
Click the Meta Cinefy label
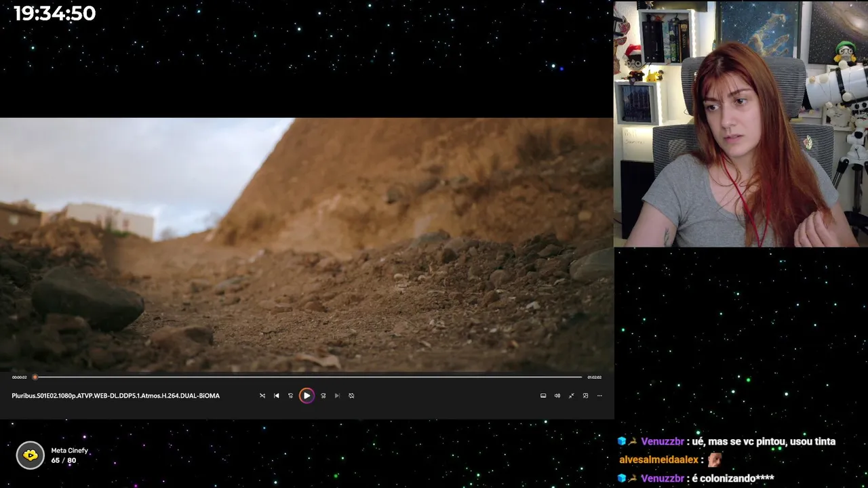(x=70, y=451)
